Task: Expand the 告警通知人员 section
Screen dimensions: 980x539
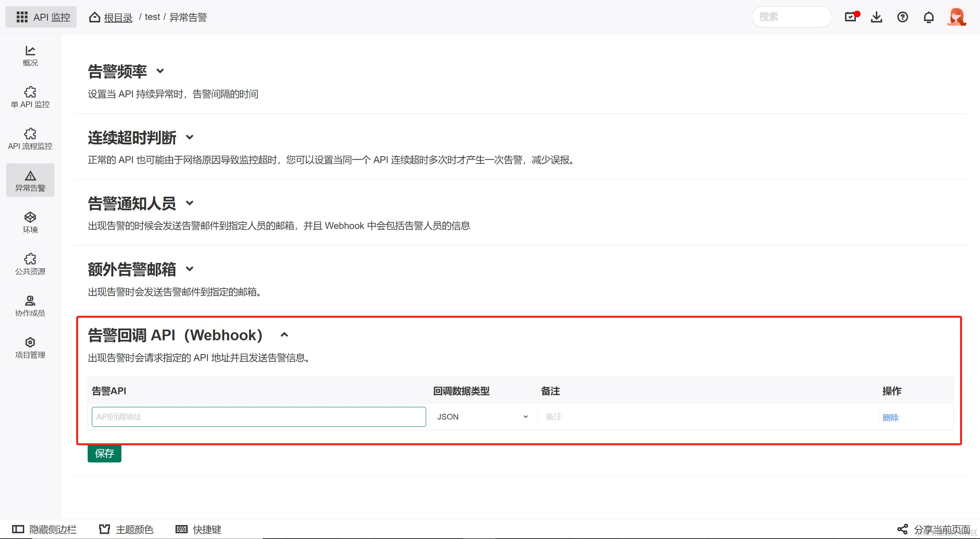Action: (189, 203)
